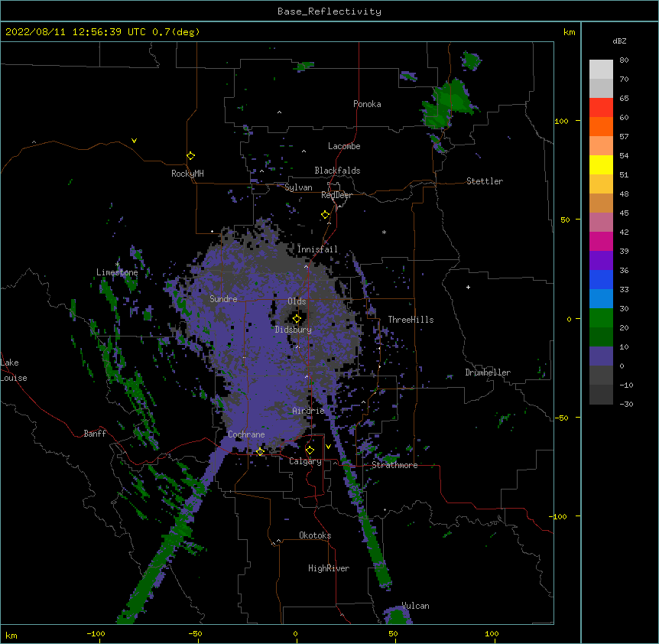Image resolution: width=659 pixels, height=644 pixels.
Task: Pick the royal blue 33-36 dBZ swatch
Action: 601,279
